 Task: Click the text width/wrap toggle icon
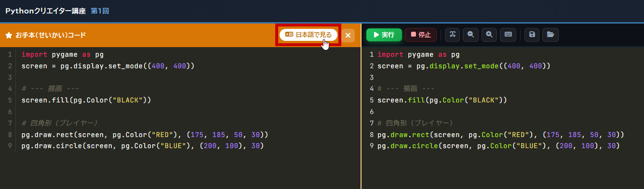pos(452,35)
